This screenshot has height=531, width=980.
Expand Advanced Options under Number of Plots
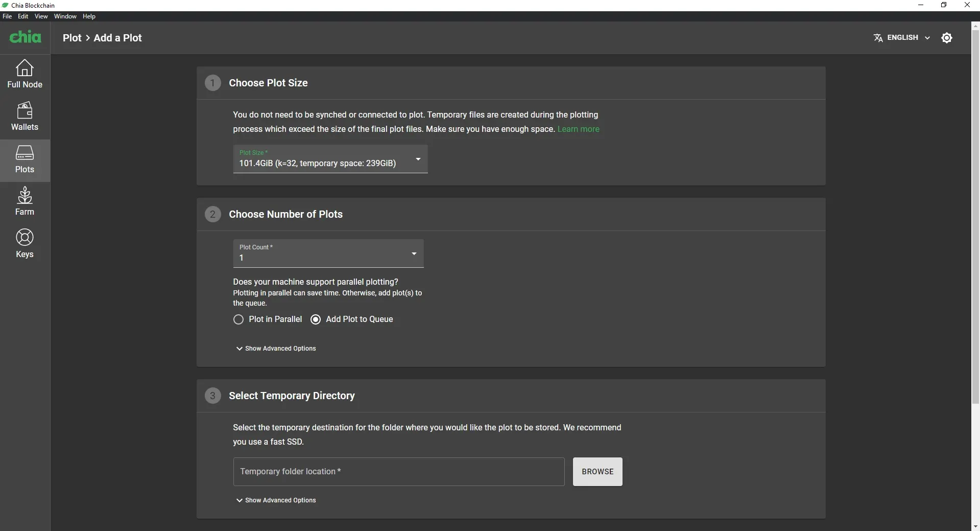coord(276,349)
